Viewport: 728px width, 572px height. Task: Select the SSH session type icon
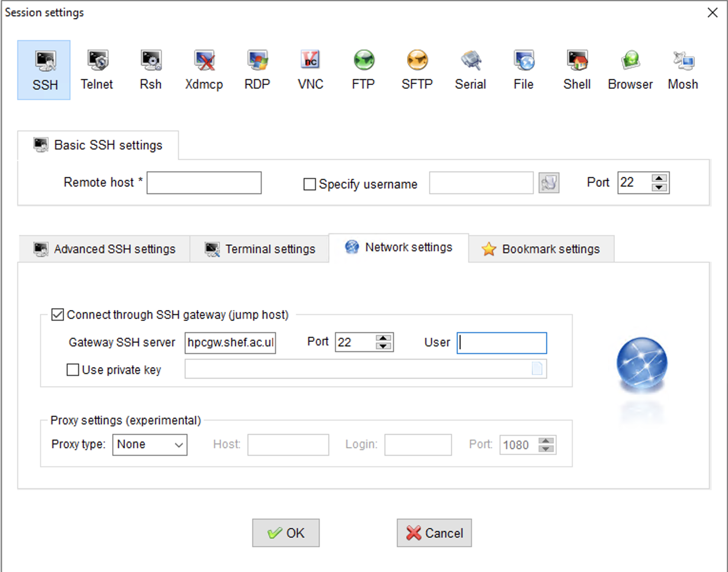pyautogui.click(x=44, y=70)
